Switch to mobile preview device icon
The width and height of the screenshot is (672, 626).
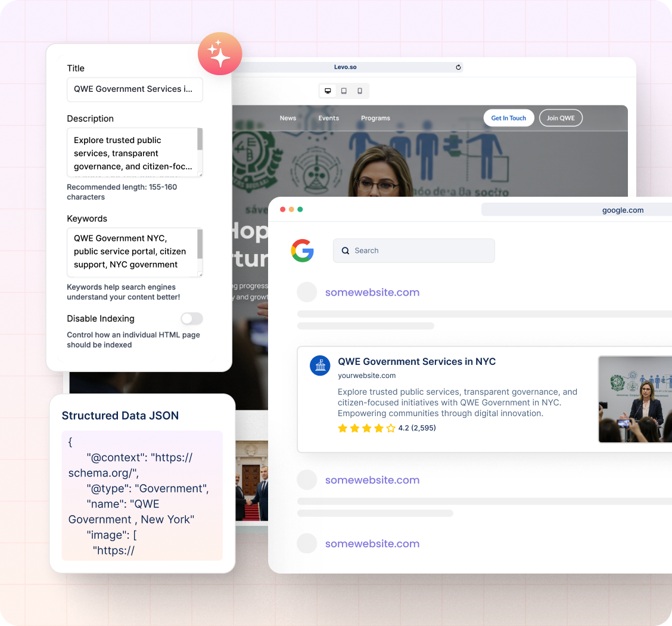pyautogui.click(x=360, y=91)
